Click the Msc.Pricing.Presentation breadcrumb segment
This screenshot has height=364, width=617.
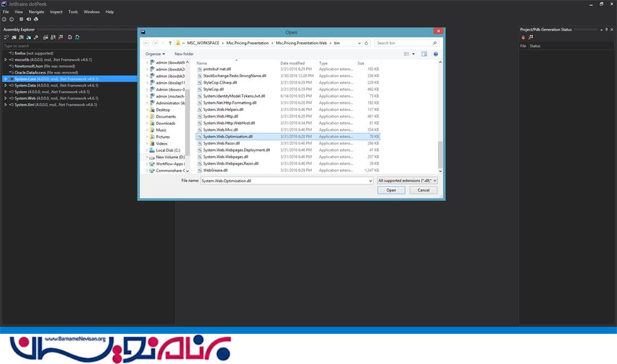tap(248, 43)
